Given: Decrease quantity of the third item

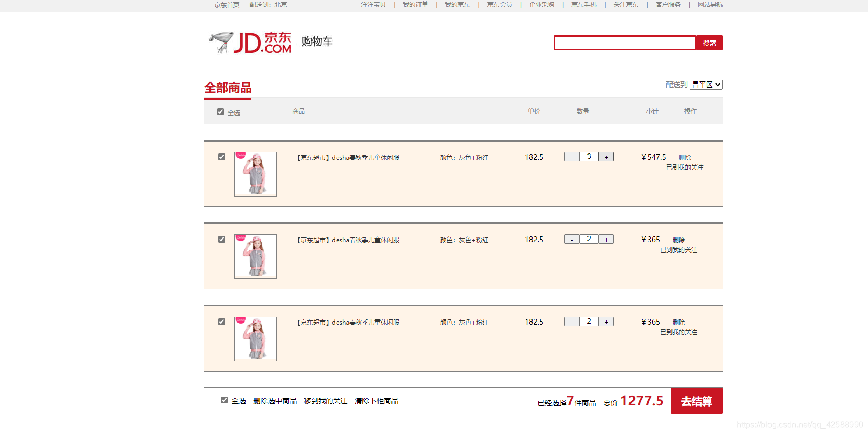Looking at the screenshot, I should coord(572,322).
